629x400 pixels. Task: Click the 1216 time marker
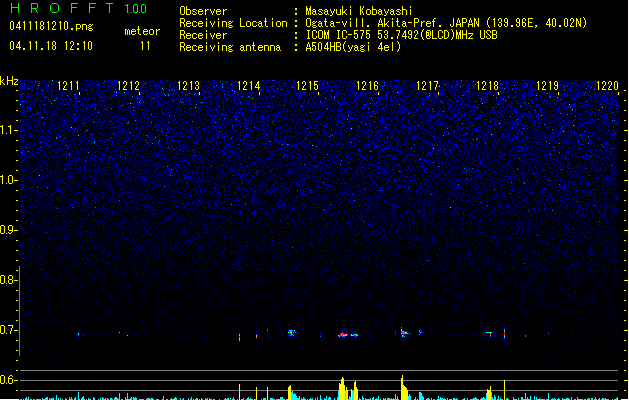coord(367,86)
